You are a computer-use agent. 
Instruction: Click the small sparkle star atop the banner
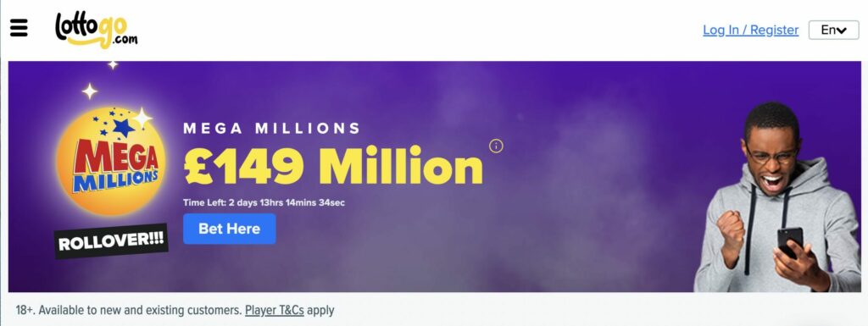tap(113, 64)
